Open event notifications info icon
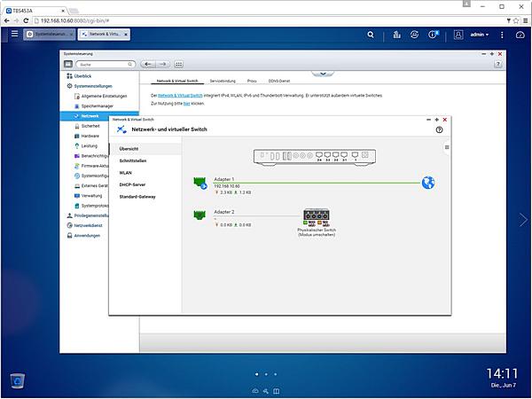The image size is (532, 399). (x=433, y=35)
